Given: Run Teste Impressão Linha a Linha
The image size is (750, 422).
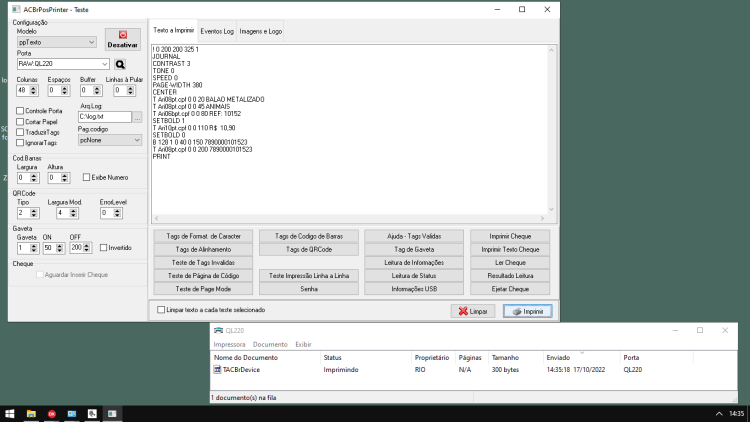Looking at the screenshot, I should click(x=309, y=276).
